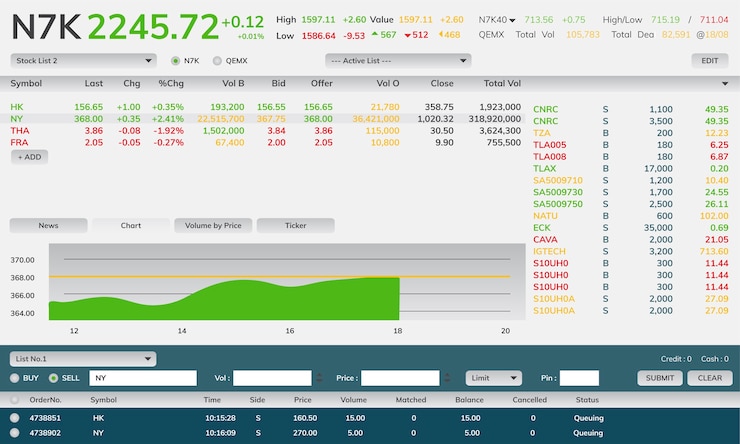740x444 pixels.
Task: Click the OrderNo. column header
Action: click(45, 400)
